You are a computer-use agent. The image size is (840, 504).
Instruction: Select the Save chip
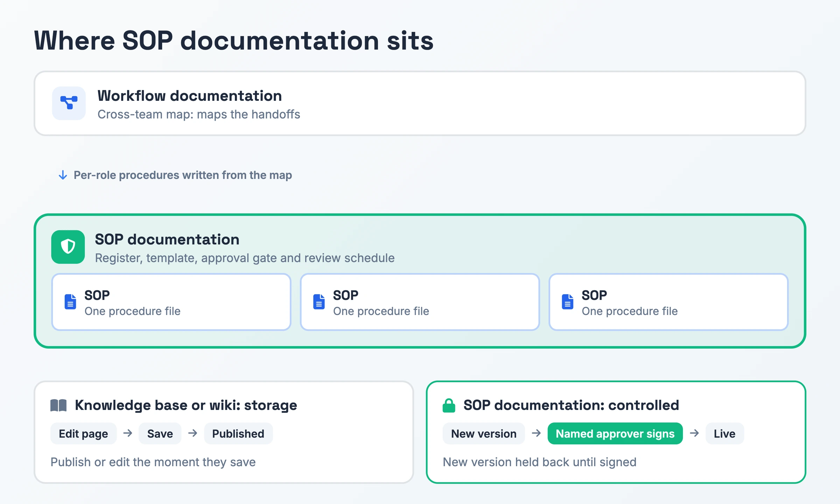(160, 434)
